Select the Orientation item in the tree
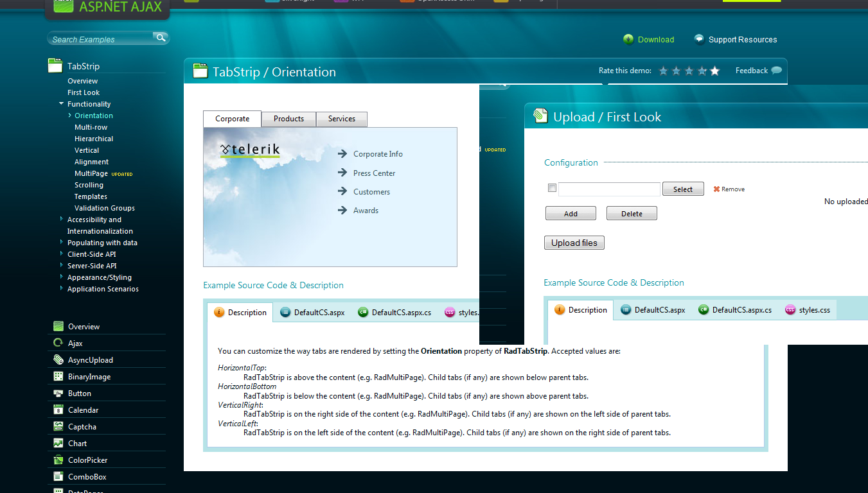This screenshot has width=868, height=493. point(94,116)
